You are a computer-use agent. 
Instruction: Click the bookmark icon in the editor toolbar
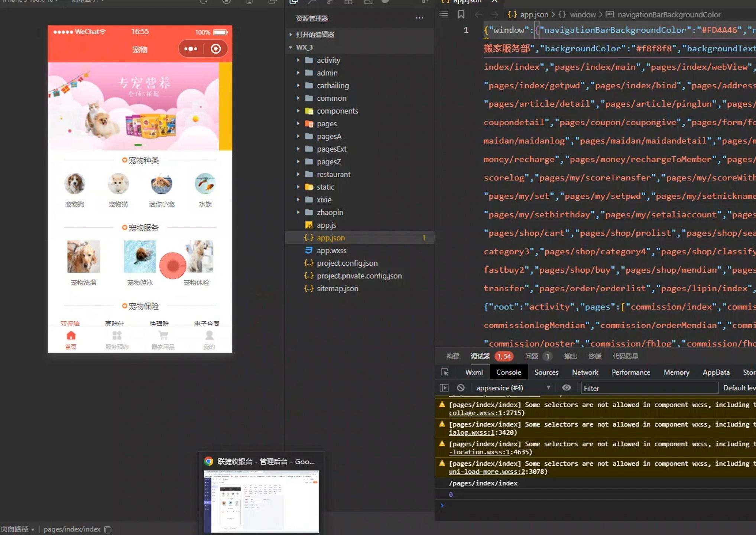[x=461, y=14]
